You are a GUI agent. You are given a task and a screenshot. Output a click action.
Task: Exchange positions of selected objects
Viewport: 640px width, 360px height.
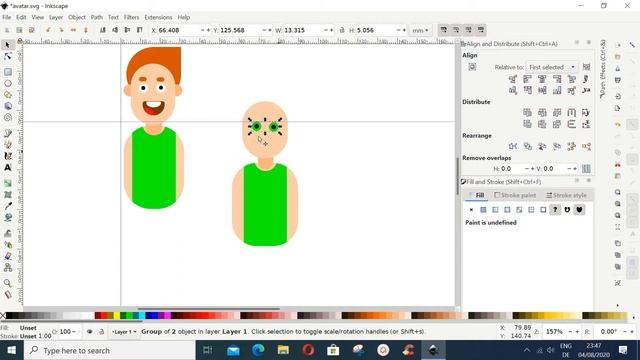(x=527, y=146)
